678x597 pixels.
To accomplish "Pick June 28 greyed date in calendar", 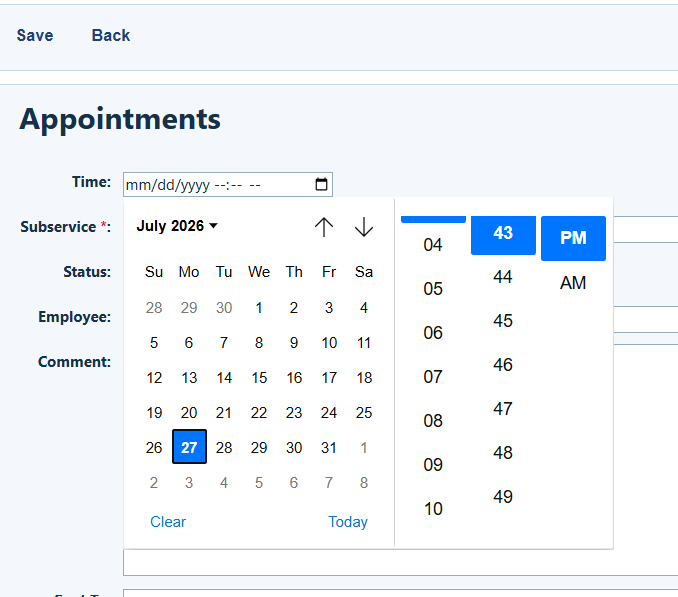I will (x=154, y=308).
